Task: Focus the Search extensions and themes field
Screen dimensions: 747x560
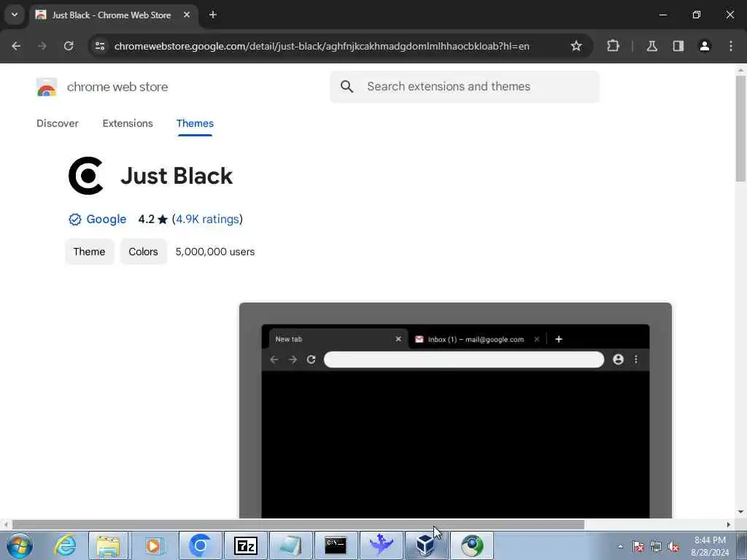Action: pos(465,87)
